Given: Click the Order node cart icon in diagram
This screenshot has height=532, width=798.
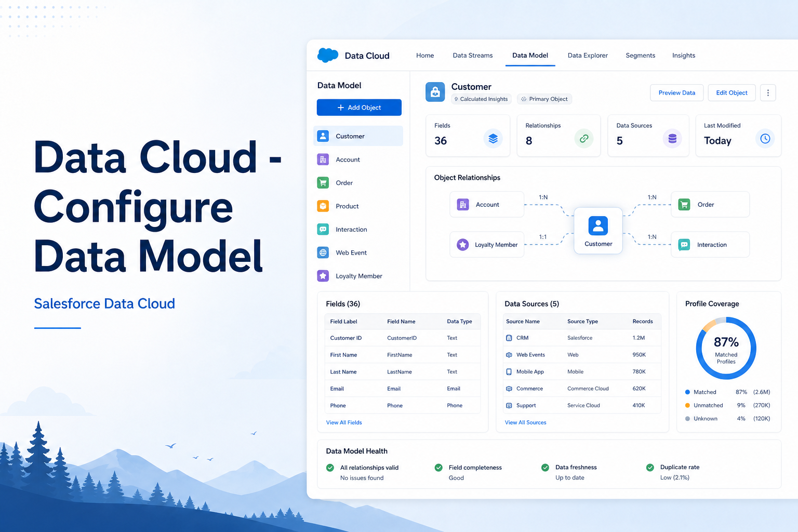Looking at the screenshot, I should coord(685,205).
